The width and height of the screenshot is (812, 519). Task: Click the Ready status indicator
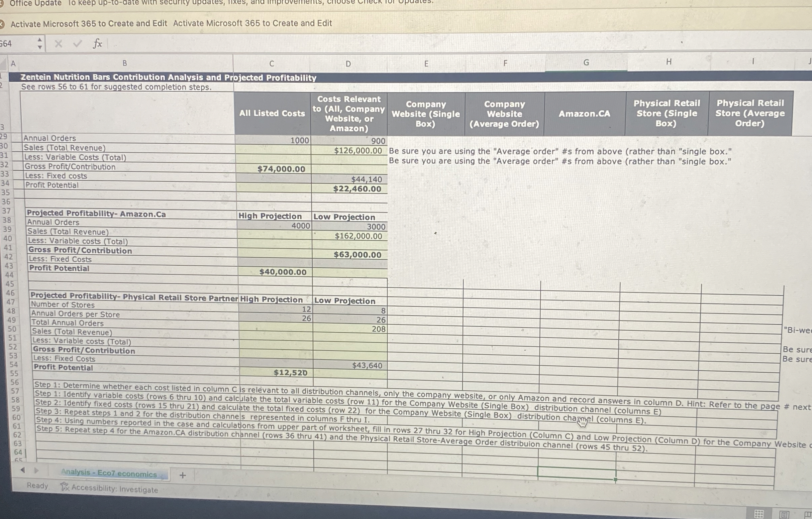[x=38, y=486]
